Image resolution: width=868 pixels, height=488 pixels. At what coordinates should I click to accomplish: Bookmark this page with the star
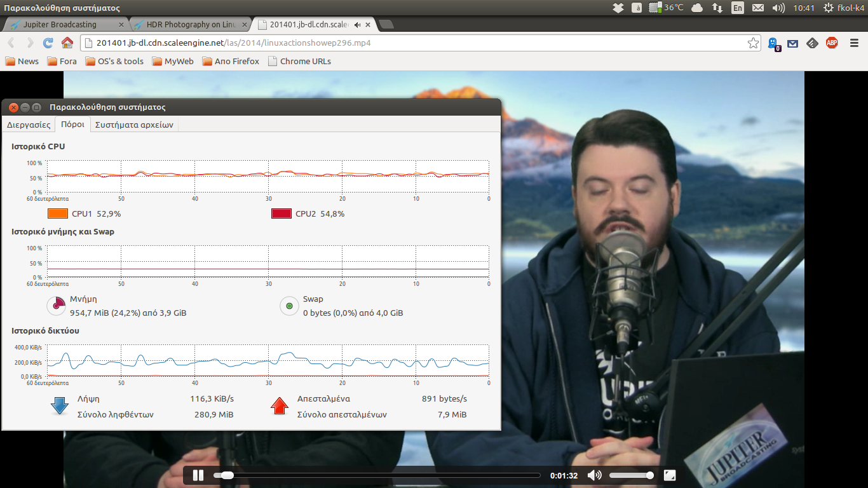[753, 43]
